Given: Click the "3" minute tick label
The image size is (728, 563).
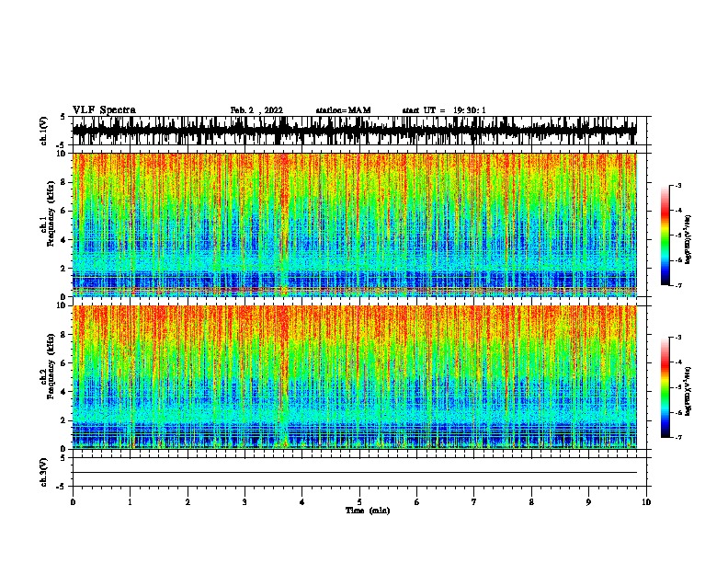Looking at the screenshot, I should [x=245, y=502].
